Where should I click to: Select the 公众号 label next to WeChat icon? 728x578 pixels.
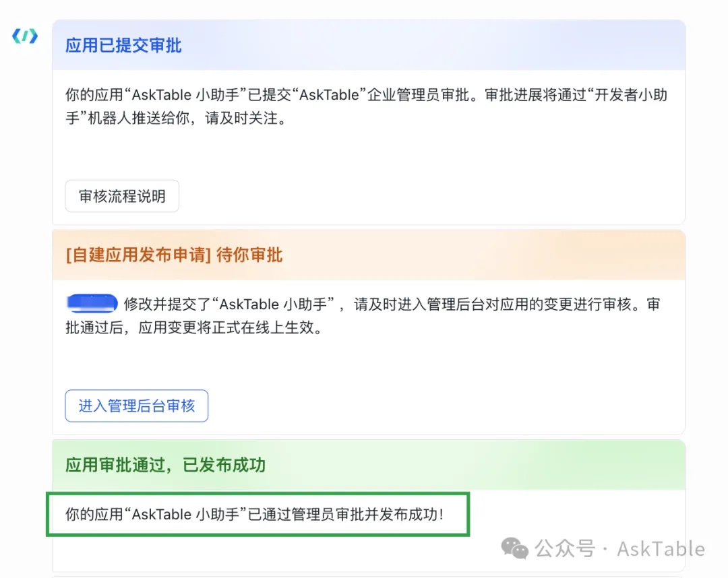564,549
